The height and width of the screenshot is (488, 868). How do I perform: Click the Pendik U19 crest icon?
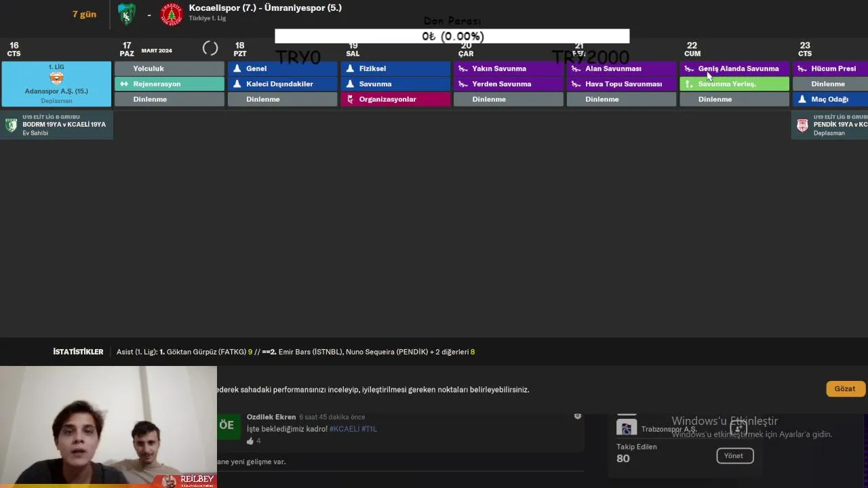click(x=802, y=125)
